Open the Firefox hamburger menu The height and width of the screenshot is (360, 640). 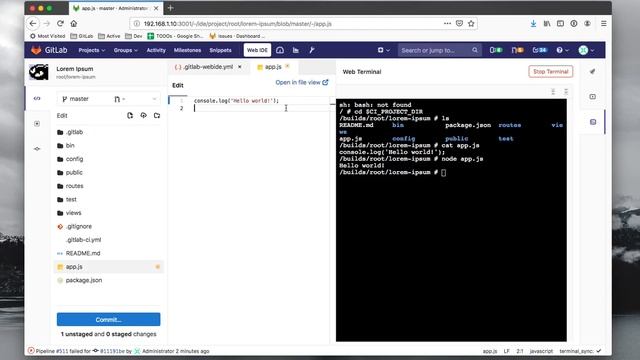point(603,24)
